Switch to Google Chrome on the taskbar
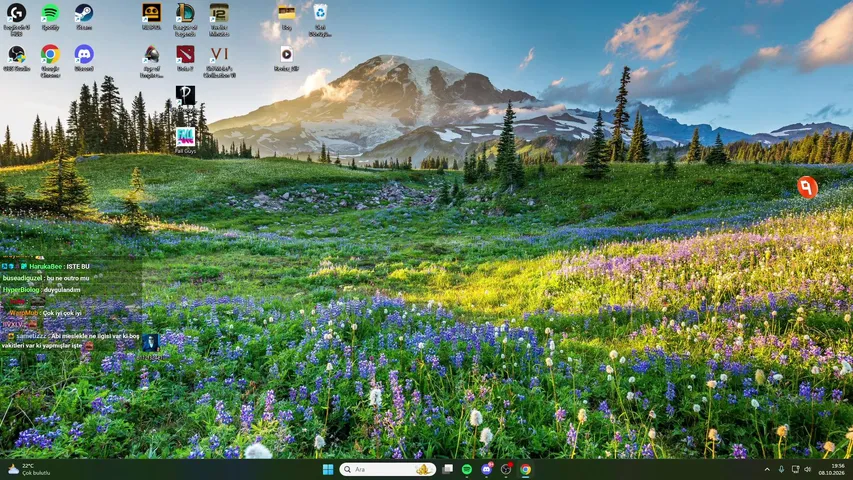Screen dimensions: 853x480 [x=526, y=469]
